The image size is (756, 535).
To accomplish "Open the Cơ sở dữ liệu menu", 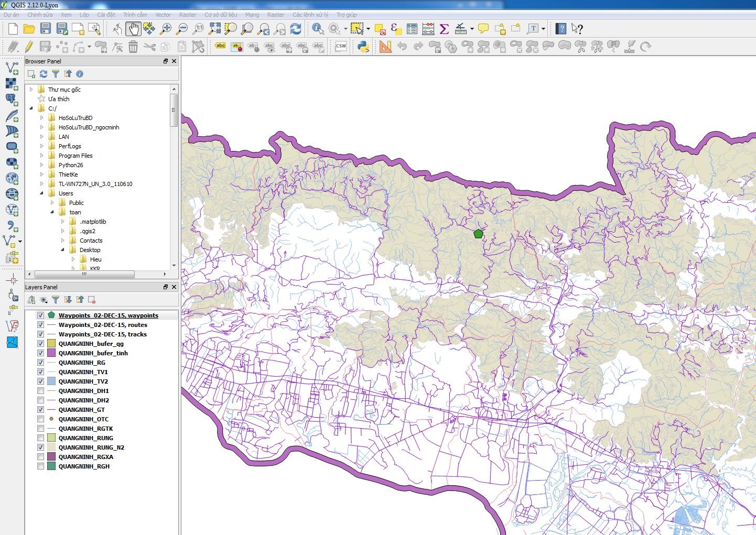I will pos(221,15).
